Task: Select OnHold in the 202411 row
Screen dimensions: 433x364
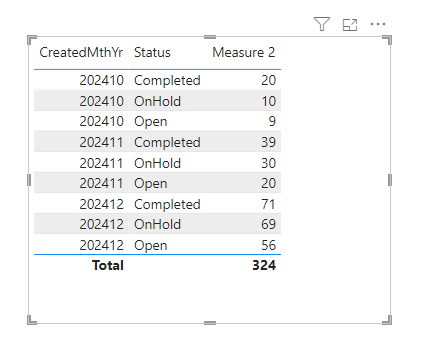Action: pos(157,163)
